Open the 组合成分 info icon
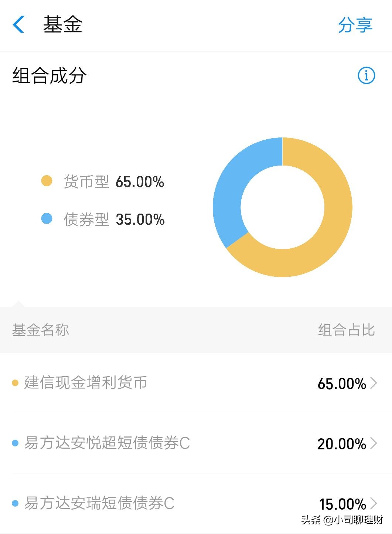 pos(365,76)
